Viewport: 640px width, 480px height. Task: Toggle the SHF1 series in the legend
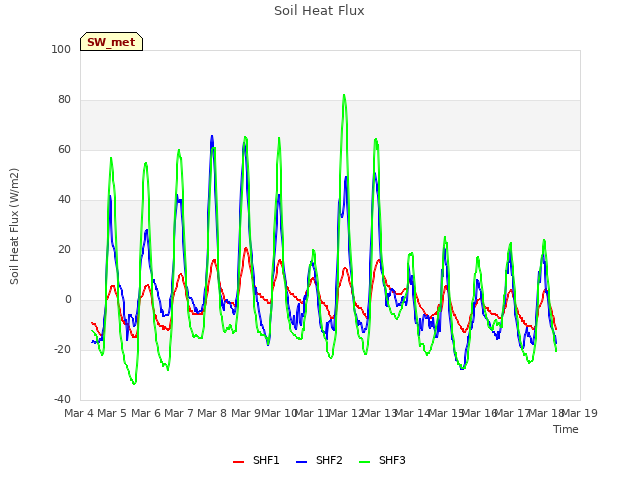tap(256, 460)
